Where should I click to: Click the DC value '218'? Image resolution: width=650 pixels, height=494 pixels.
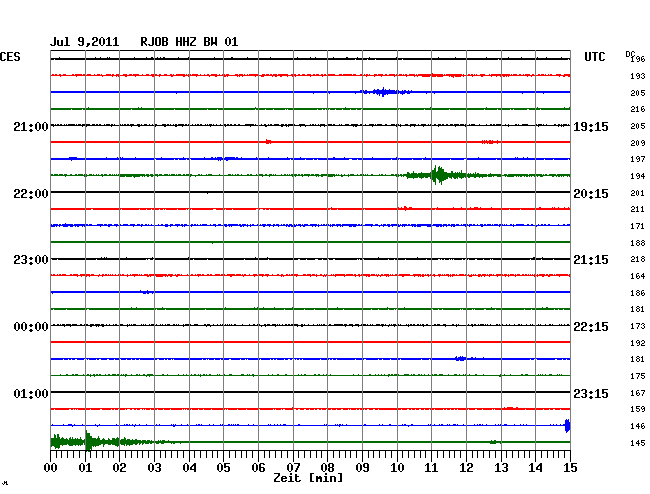[638, 259]
